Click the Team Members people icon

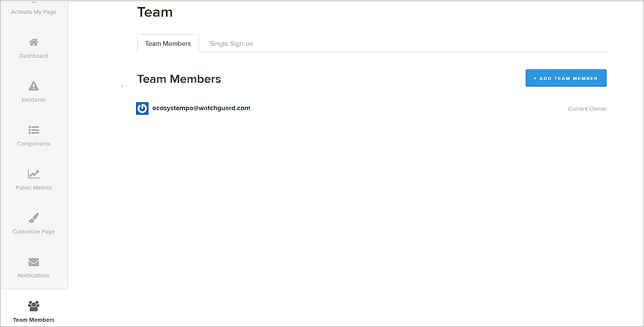pyautogui.click(x=34, y=306)
